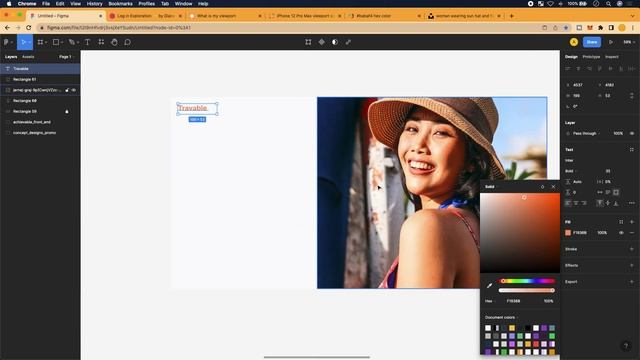
Task: Select the Pen tool
Action: (71, 42)
